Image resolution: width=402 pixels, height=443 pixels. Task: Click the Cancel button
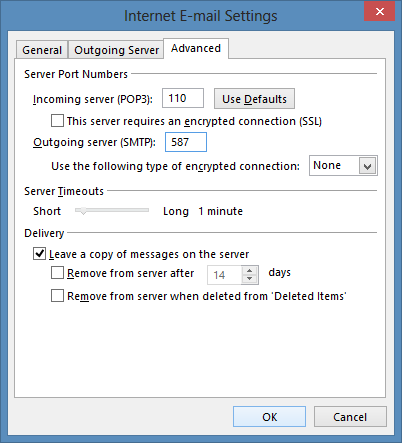[350, 417]
